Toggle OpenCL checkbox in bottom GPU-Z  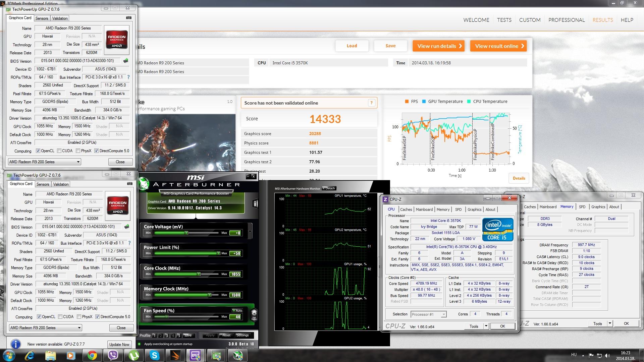tap(39, 317)
